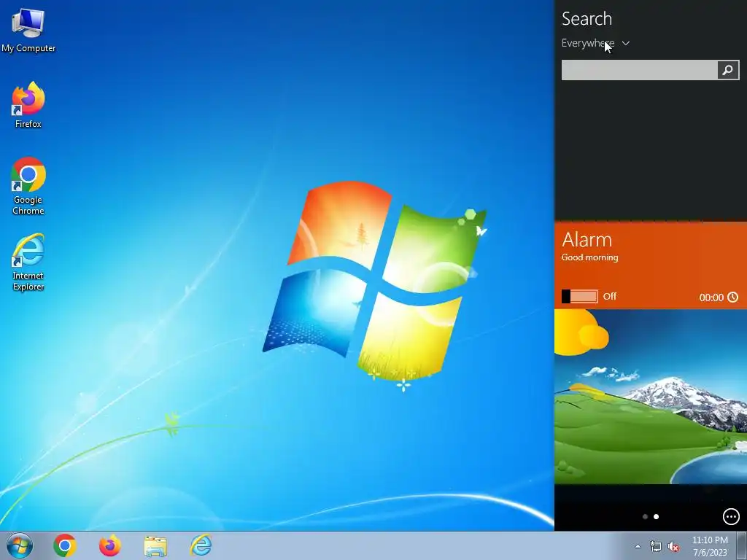This screenshot has width=747, height=560.
Task: Launch Chrome from the taskbar
Action: 65,545
